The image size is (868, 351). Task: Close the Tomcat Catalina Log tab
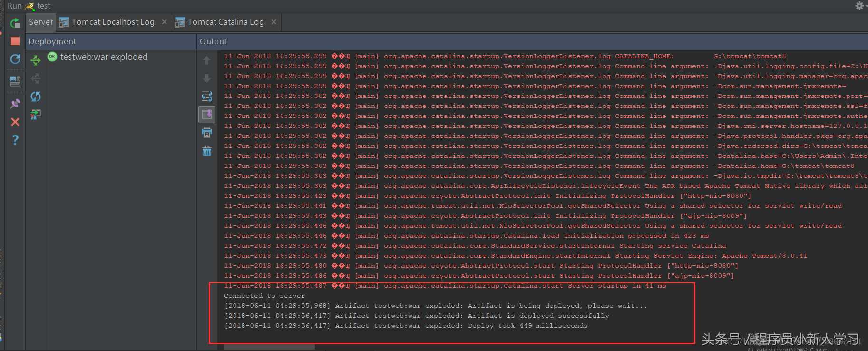coord(274,22)
